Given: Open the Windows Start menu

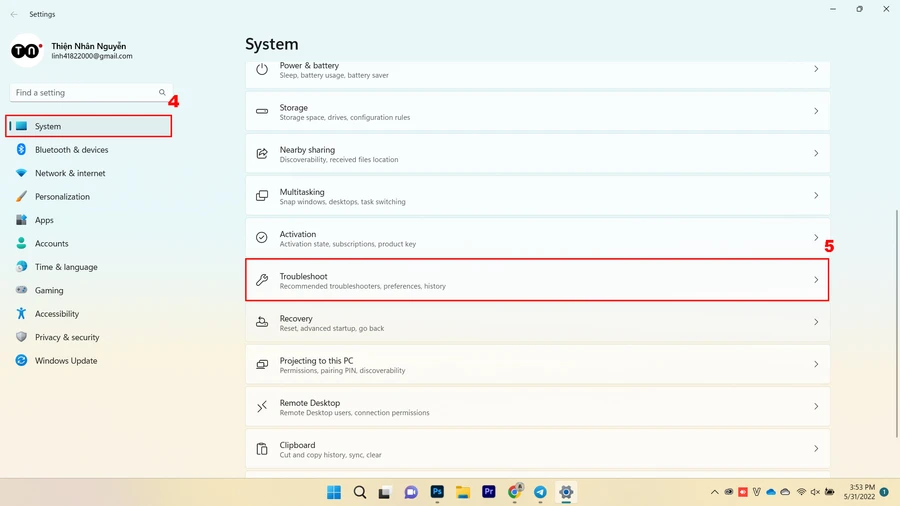Looking at the screenshot, I should (333, 492).
